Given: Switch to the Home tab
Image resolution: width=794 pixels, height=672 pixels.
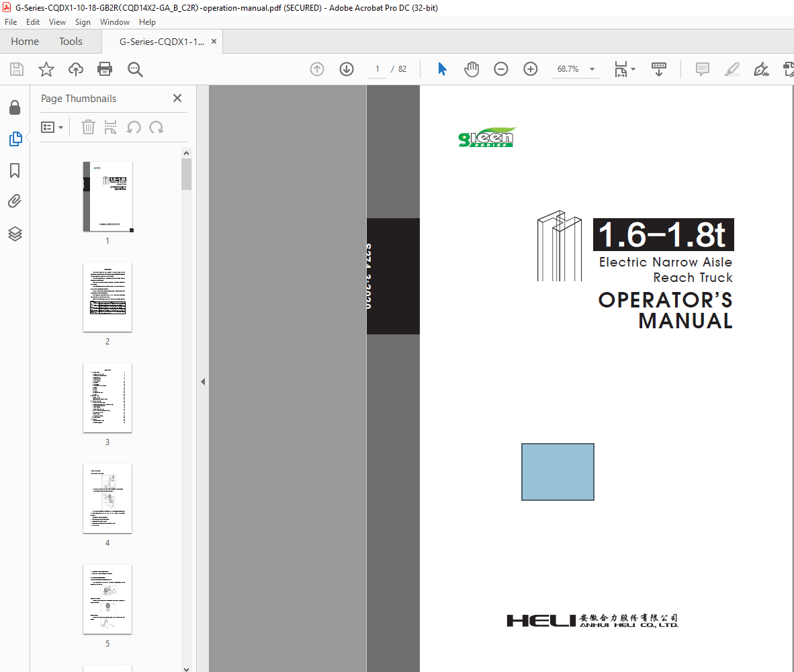Looking at the screenshot, I should point(25,42).
